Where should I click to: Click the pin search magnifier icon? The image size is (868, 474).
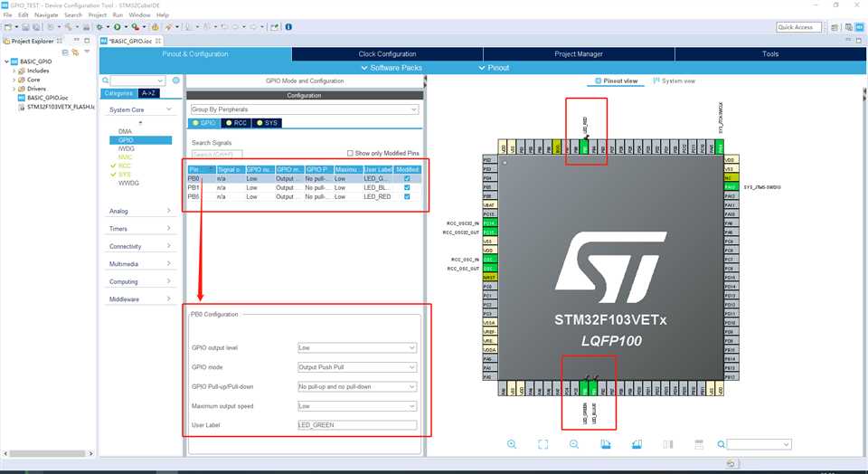[x=721, y=444]
